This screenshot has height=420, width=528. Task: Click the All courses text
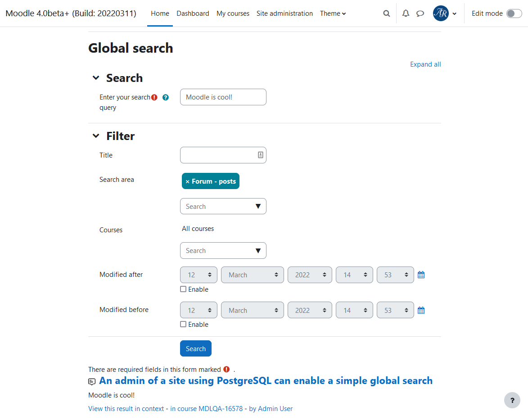click(198, 229)
